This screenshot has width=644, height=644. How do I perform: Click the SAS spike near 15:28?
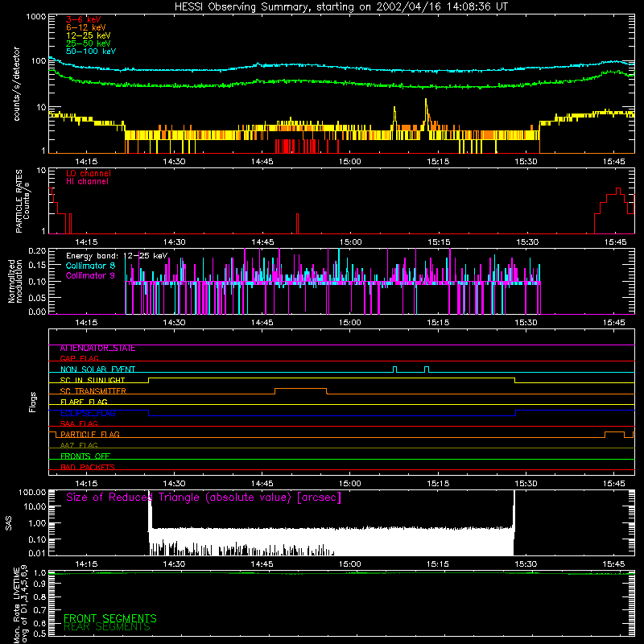[514, 510]
